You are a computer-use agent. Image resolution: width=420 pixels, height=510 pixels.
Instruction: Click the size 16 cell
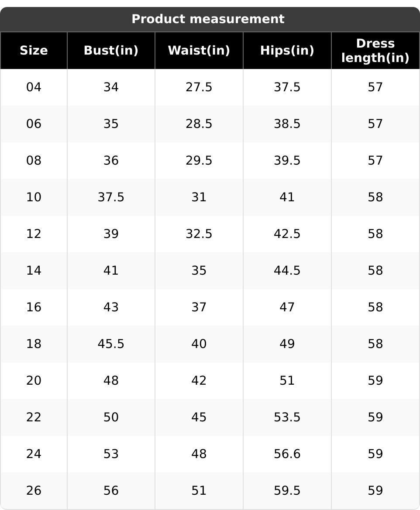click(x=34, y=307)
